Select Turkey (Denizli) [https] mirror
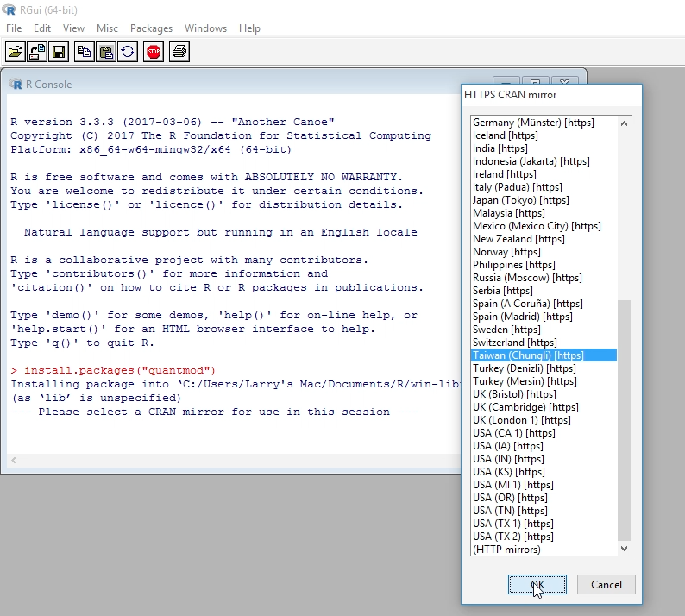The height and width of the screenshot is (616, 685). 544,368
